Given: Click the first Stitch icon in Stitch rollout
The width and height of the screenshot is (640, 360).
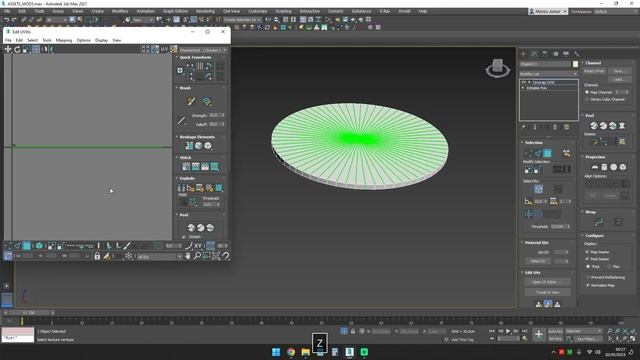Looking at the screenshot, I should click(x=186, y=167).
